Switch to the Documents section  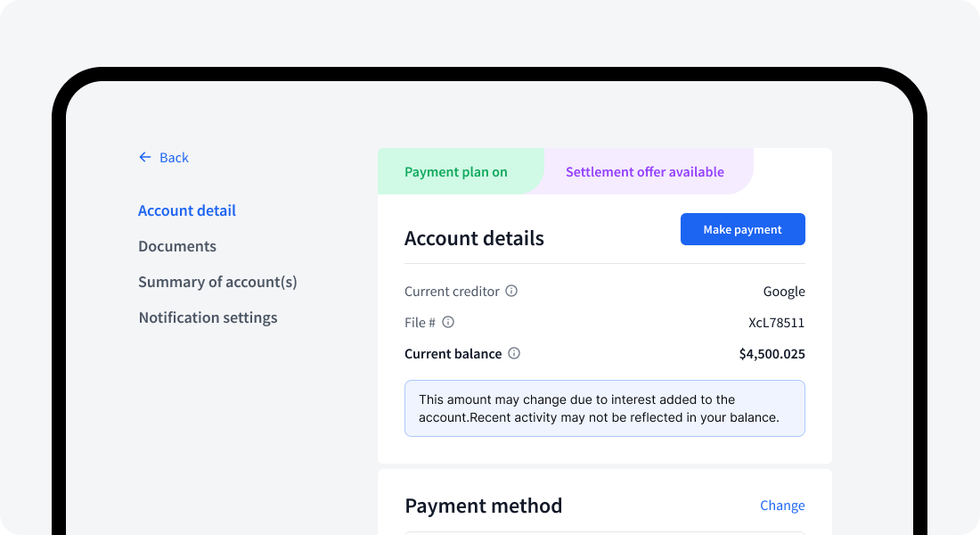(x=177, y=246)
